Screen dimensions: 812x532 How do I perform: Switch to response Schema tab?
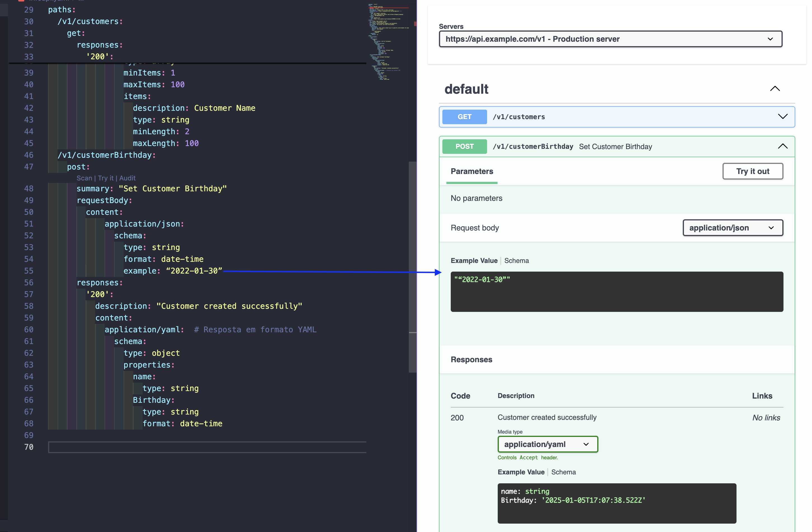[x=563, y=472]
